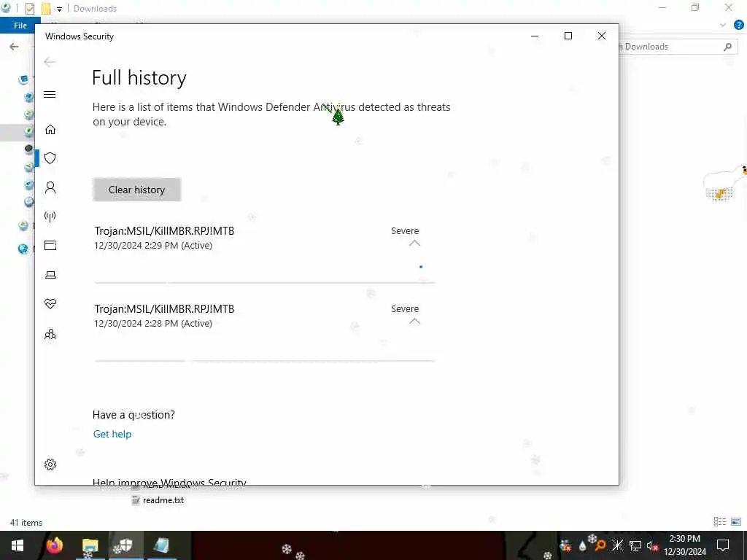
Task: Open Virus & threat protection shield icon
Action: click(x=50, y=158)
